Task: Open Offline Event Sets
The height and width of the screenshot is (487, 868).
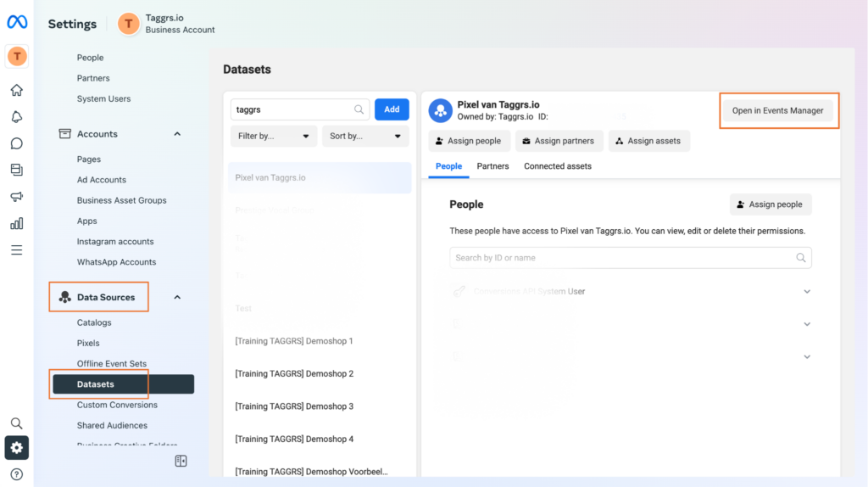Action: coord(112,363)
